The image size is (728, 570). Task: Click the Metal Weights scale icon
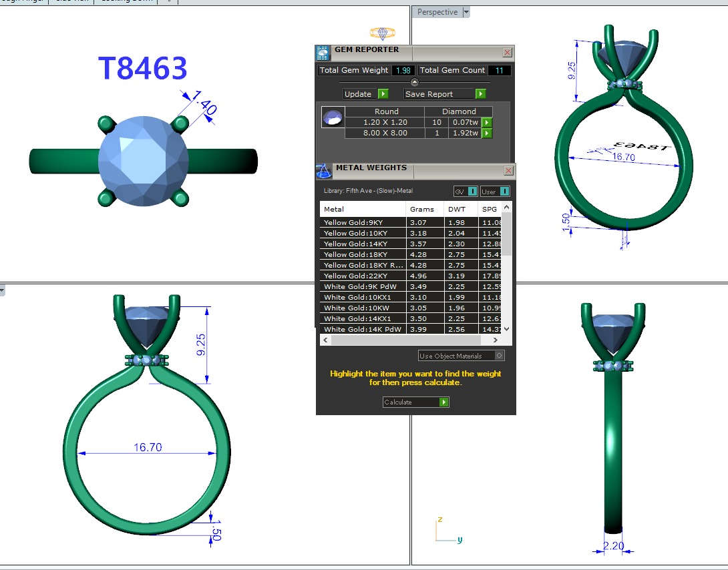pyautogui.click(x=323, y=171)
